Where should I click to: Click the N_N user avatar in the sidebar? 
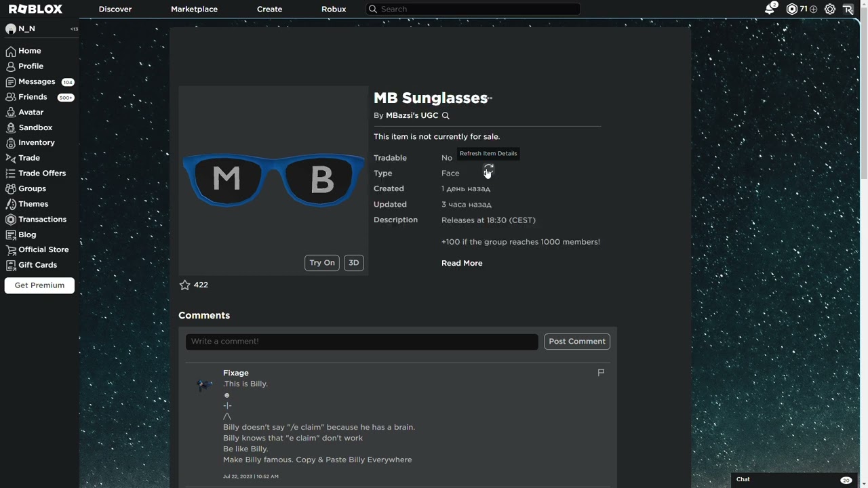pos(10,29)
